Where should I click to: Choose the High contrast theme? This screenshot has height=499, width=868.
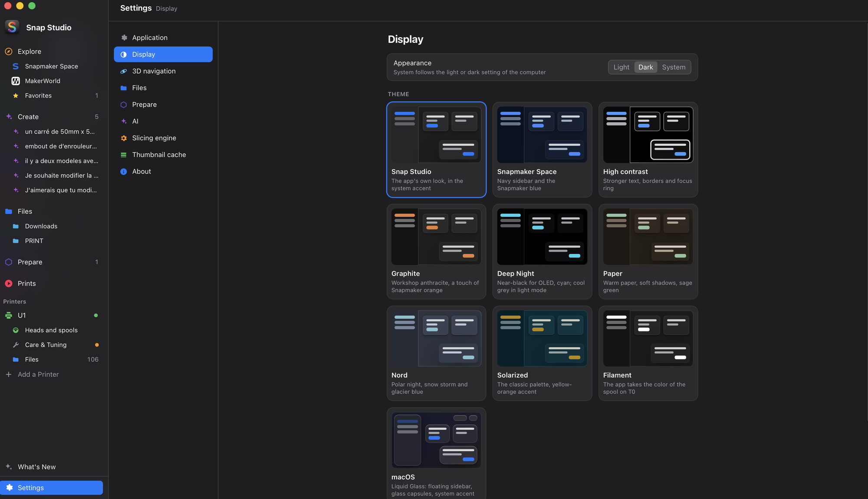pos(648,150)
